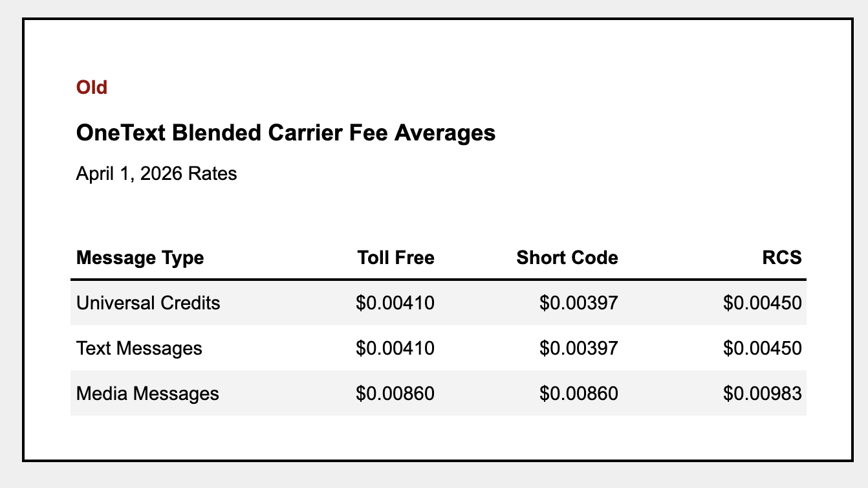Click the red "Old" label

pyautogui.click(x=92, y=87)
